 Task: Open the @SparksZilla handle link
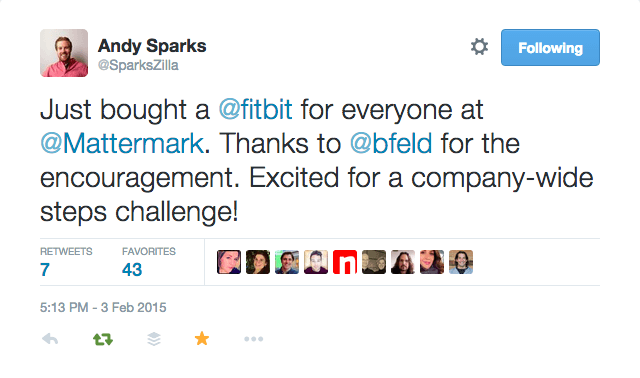pos(138,65)
